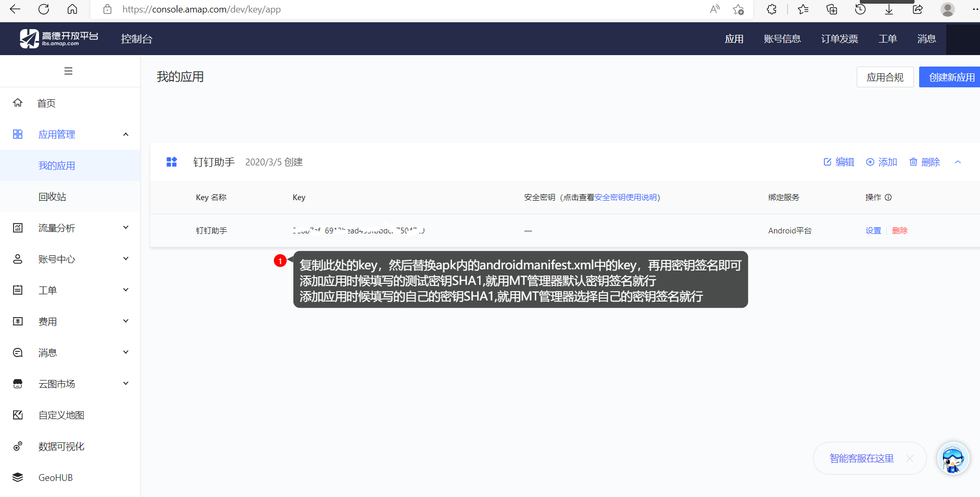Click the info icon next to 操作
Screen dimensions: 980x497
coord(888,198)
